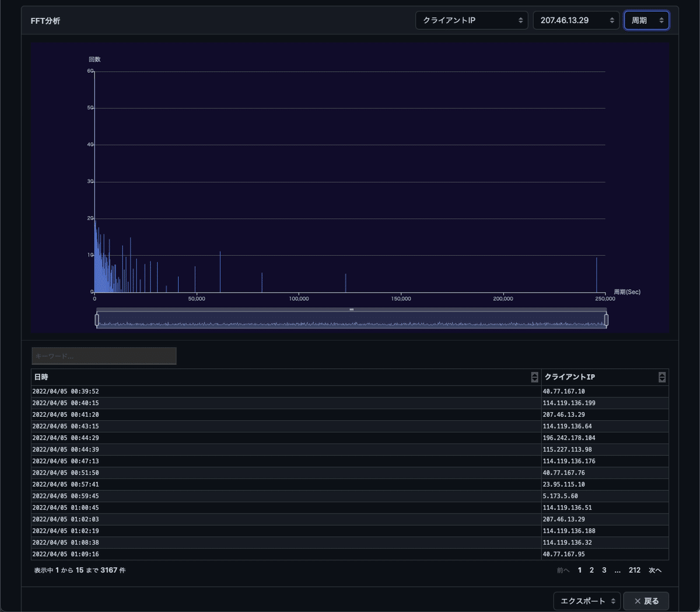The width and height of the screenshot is (700, 612).
Task: Click the FFT分析 panel title
Action: click(45, 21)
